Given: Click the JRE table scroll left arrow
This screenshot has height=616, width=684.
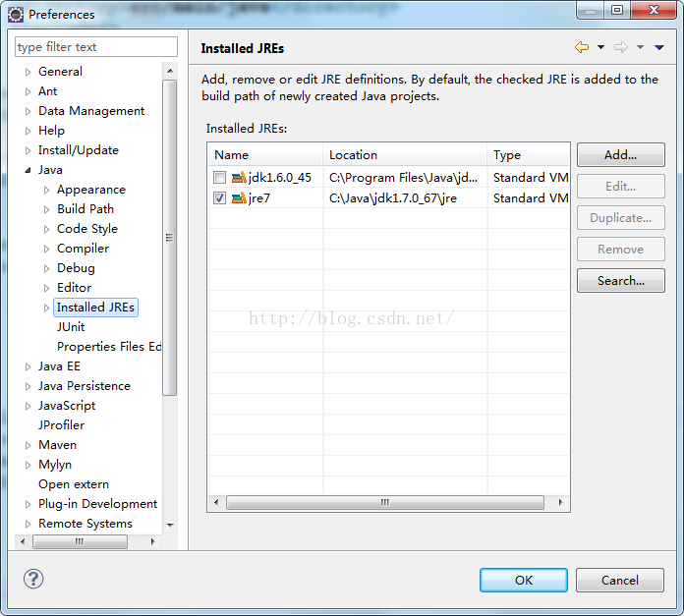Looking at the screenshot, I should (216, 502).
